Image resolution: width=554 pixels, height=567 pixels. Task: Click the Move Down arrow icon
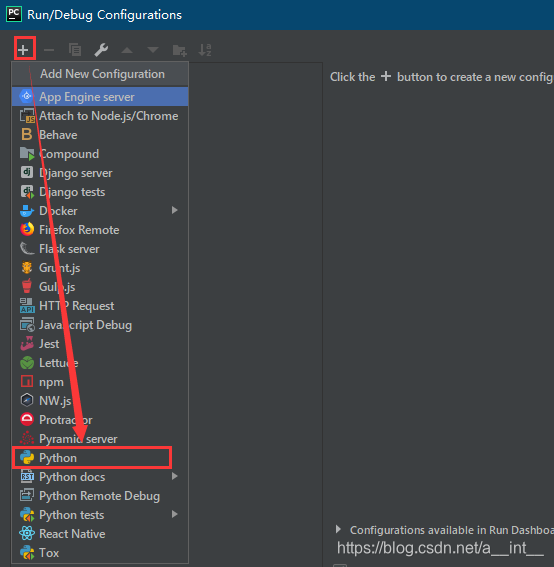point(153,50)
